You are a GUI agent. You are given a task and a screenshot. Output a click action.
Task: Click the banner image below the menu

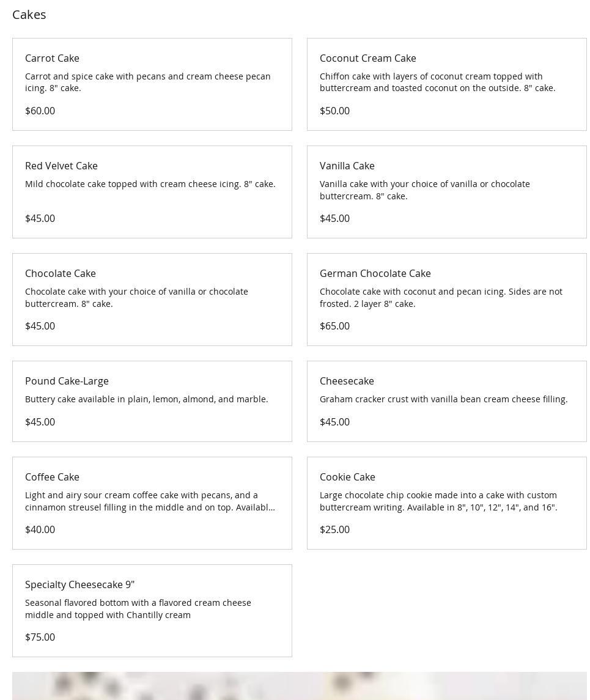300,686
